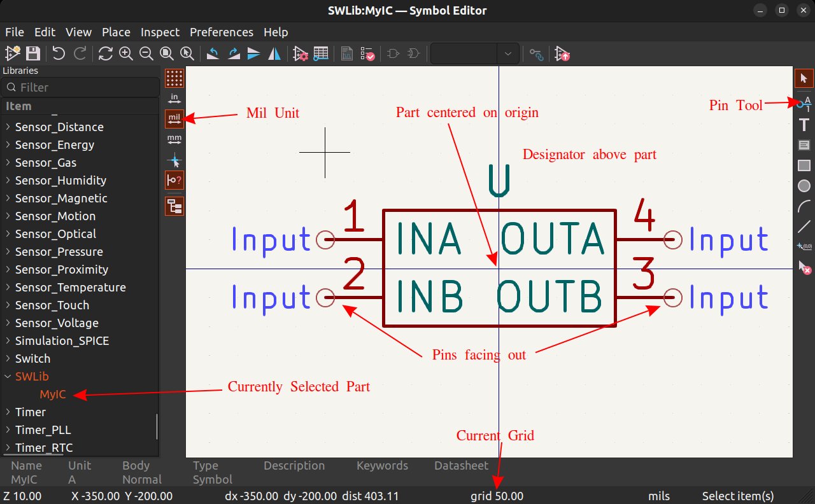This screenshot has height=504, width=815.
Task: Open symbol properties with the gear icon
Action: (301, 53)
